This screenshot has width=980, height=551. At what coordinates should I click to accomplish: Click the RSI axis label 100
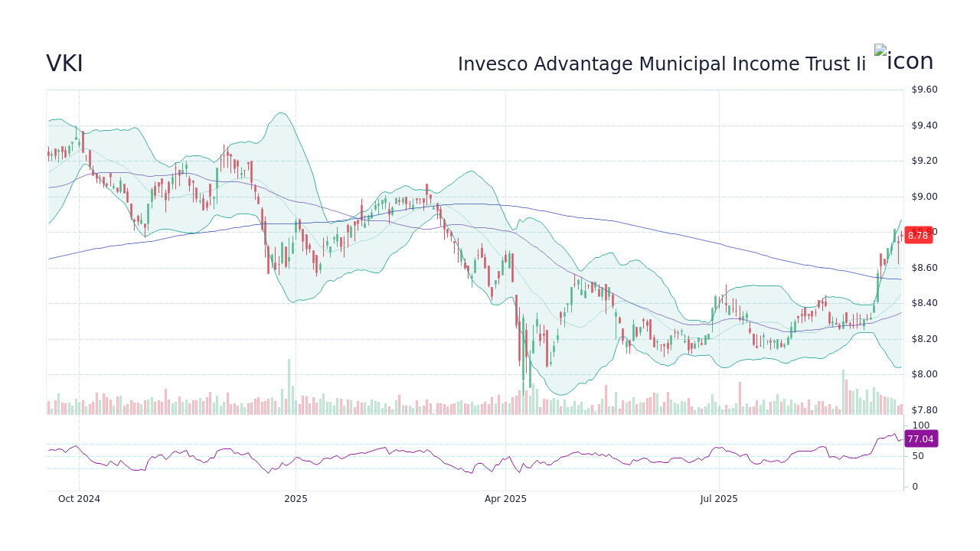920,425
